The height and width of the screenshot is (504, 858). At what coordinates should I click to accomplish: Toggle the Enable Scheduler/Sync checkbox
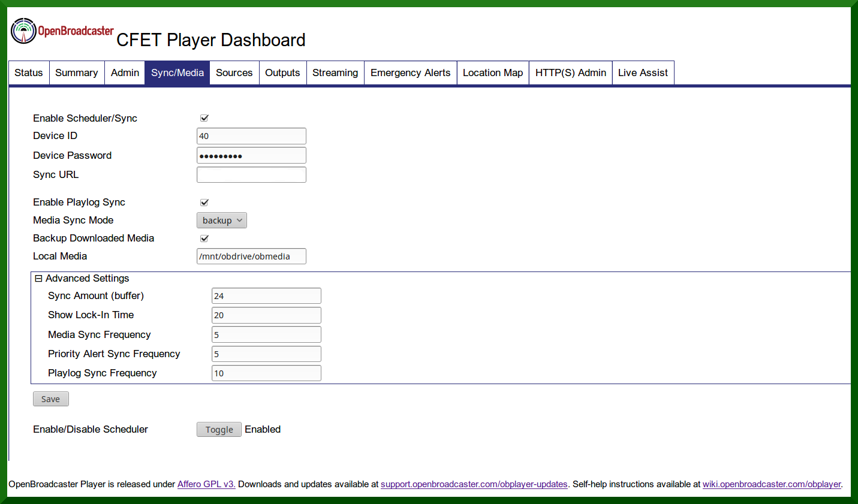click(204, 118)
